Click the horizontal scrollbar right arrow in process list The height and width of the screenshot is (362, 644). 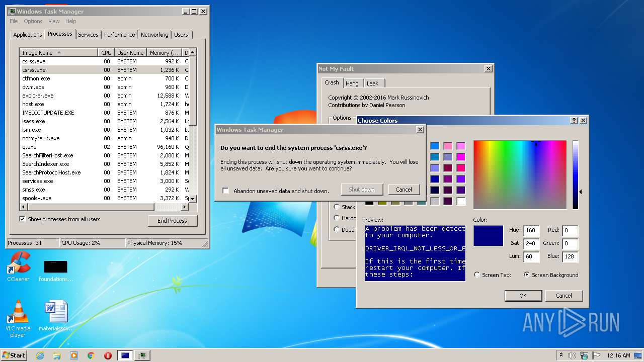pyautogui.click(x=185, y=207)
